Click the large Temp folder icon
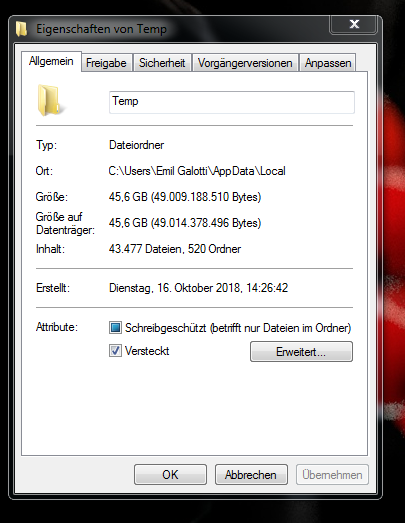 tap(49, 100)
